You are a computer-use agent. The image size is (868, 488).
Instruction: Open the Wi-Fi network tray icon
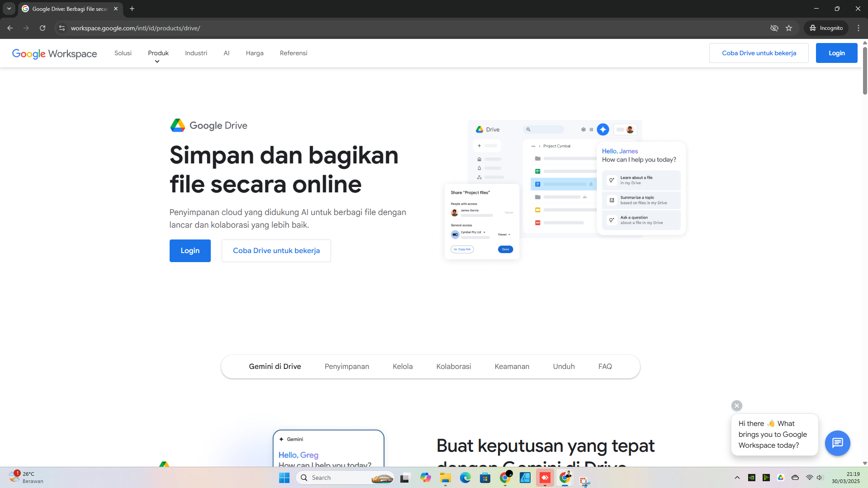(810, 478)
